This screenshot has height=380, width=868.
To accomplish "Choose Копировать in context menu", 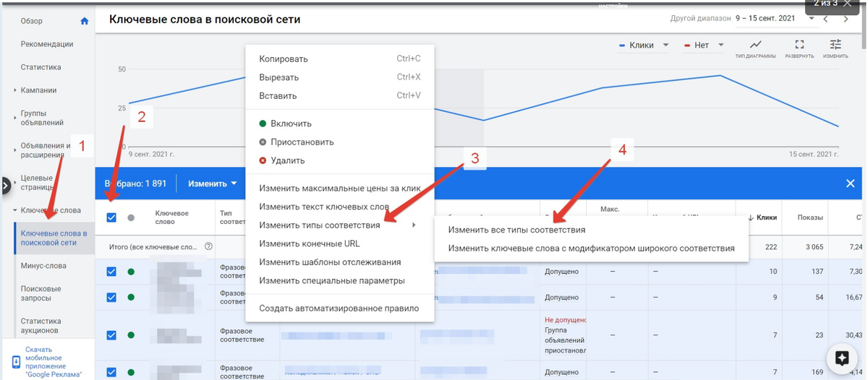I will pyautogui.click(x=339, y=59).
